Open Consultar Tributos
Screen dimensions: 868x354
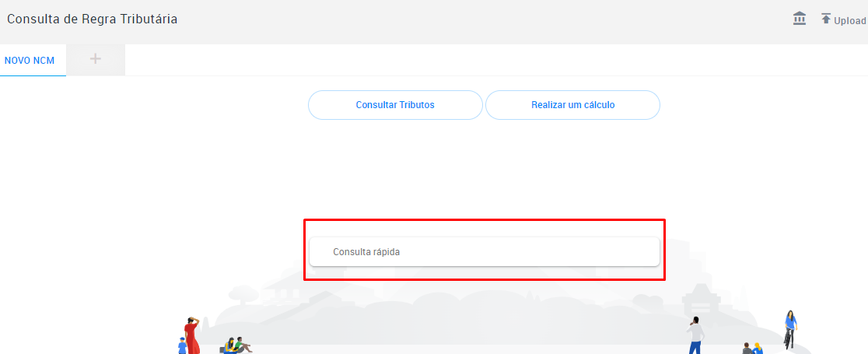[x=395, y=105]
